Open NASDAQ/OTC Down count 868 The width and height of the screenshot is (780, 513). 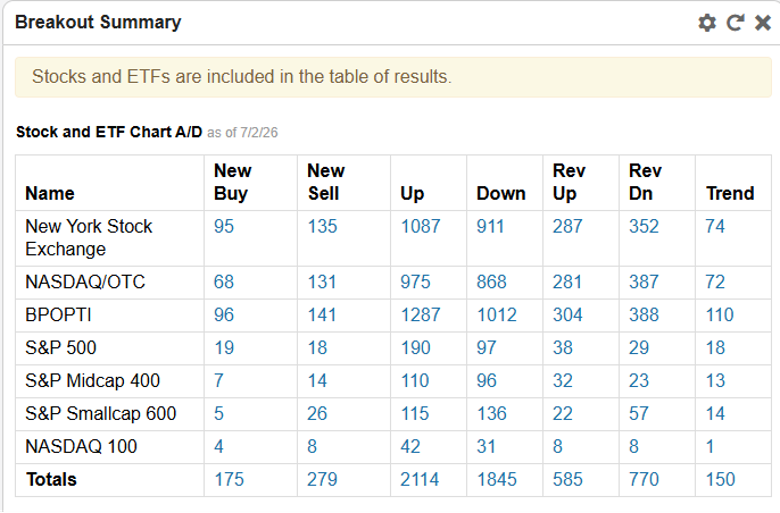pos(491,282)
